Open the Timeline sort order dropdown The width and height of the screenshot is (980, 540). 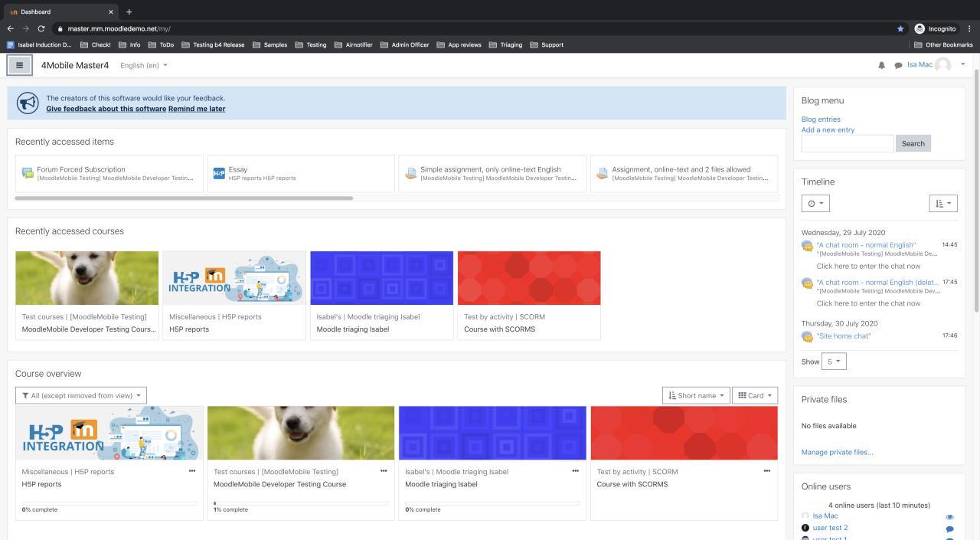tap(943, 203)
